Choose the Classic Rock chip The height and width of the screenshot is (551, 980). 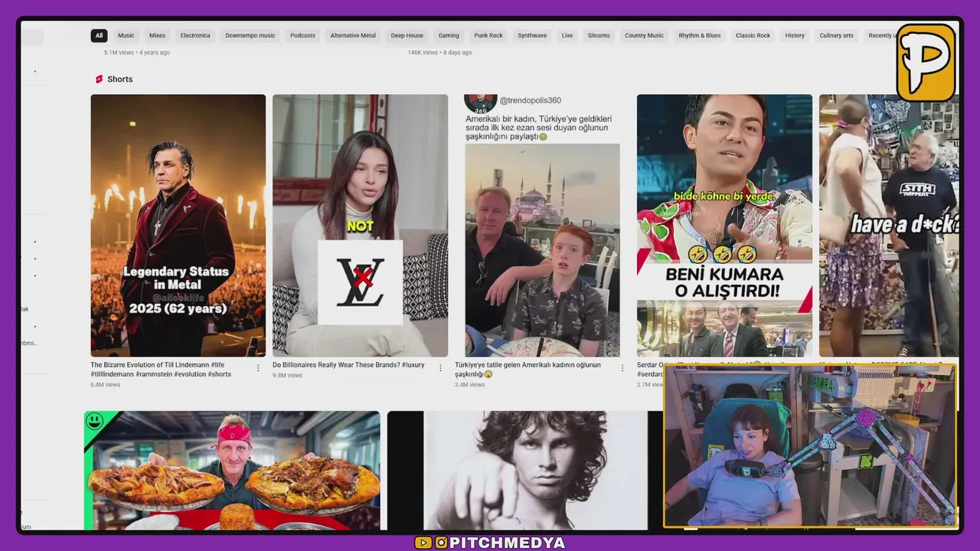753,35
